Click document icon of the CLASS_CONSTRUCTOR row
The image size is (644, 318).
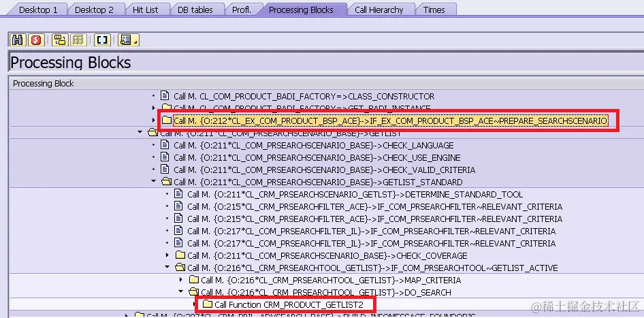(x=165, y=96)
